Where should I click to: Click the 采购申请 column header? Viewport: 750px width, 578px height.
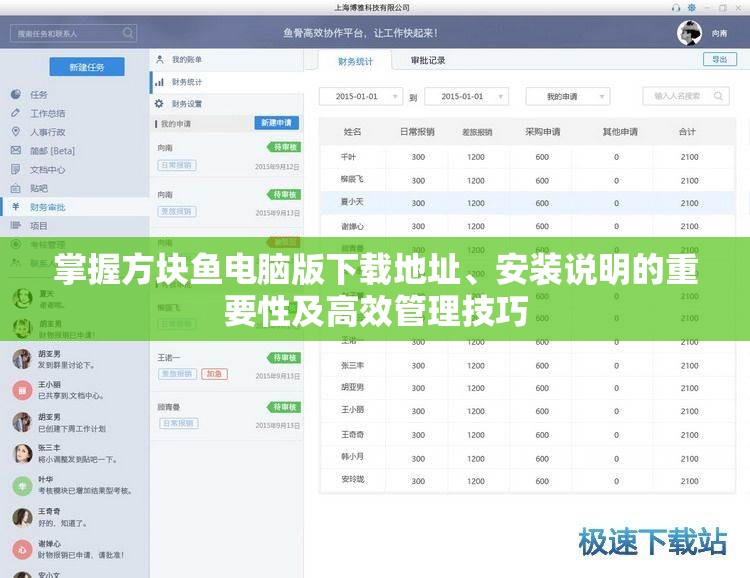pyautogui.click(x=542, y=132)
